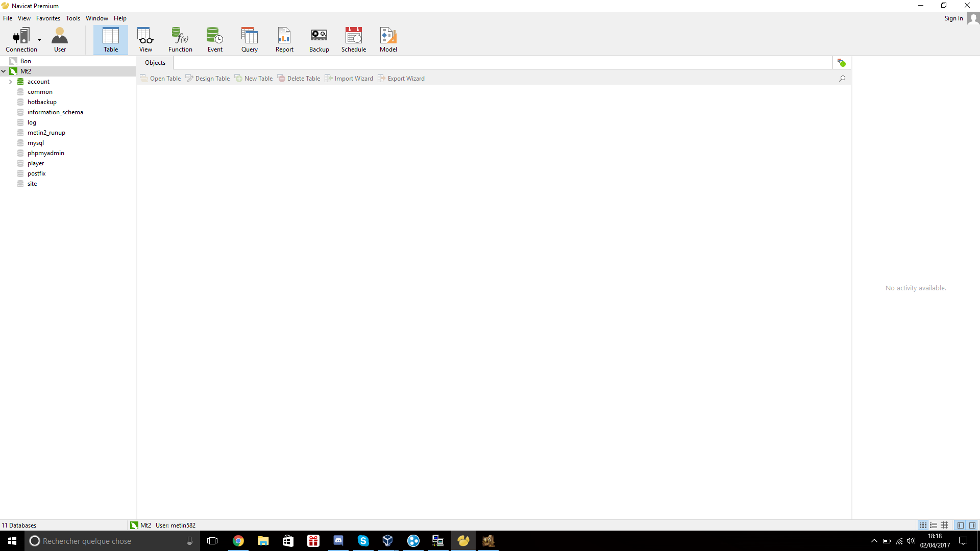Select the Mt2 connection row
The image size is (980, 551).
pos(68,71)
